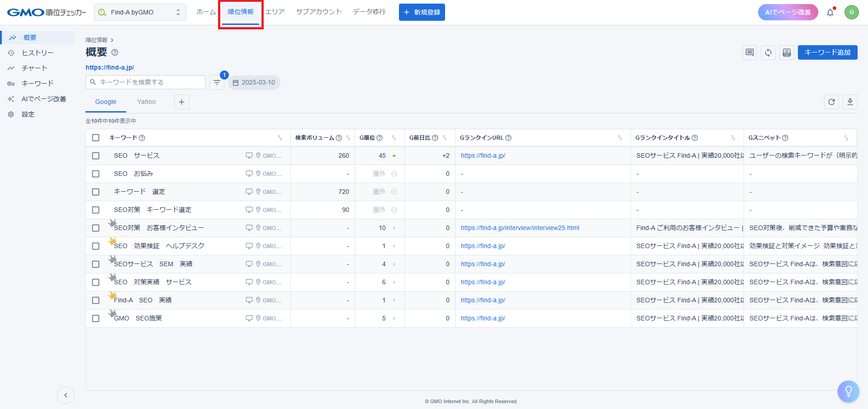Download the table data
The width and height of the screenshot is (868, 409).
[850, 102]
